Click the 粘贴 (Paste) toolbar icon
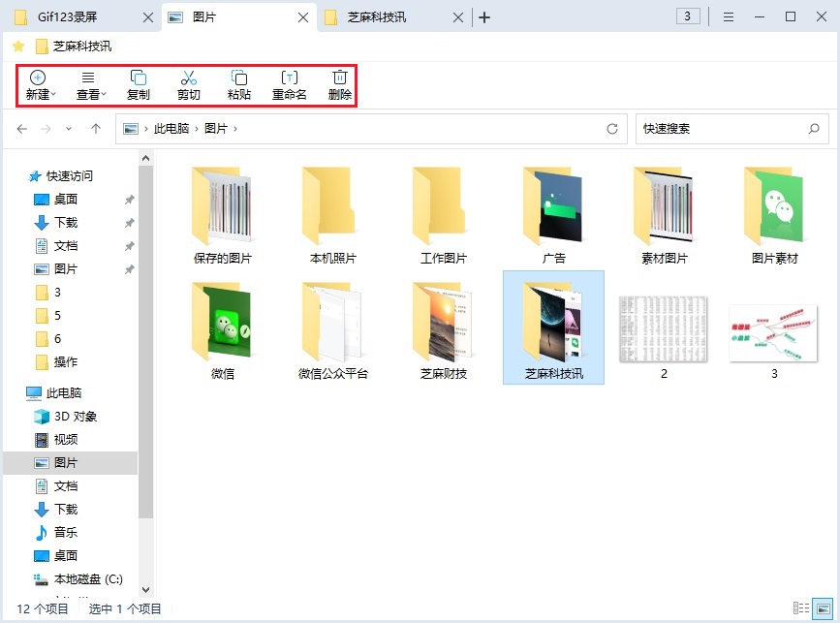This screenshot has width=840, height=623. (x=239, y=85)
